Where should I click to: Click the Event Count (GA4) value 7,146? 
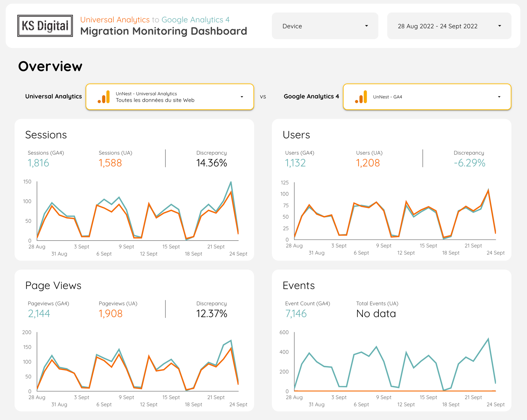pyautogui.click(x=296, y=314)
